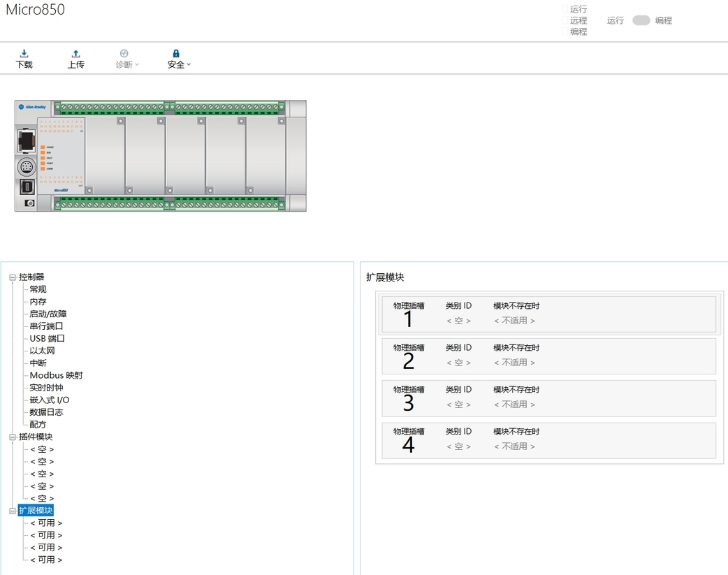Open the 安全 security lock dropdown
This screenshot has height=575, width=728.
pos(180,59)
